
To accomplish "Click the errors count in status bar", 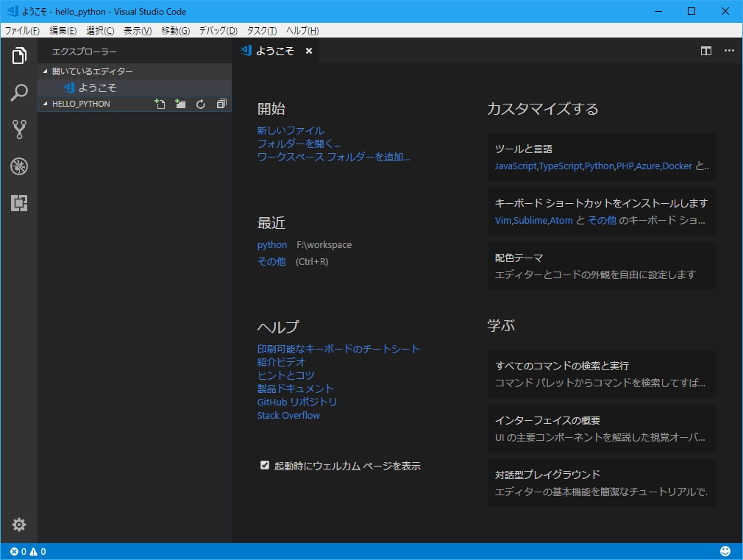I will click(18, 551).
